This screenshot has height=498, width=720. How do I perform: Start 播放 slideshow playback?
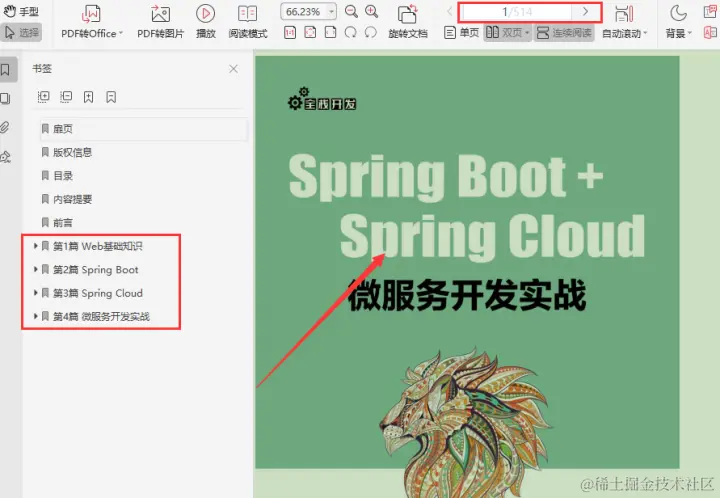point(206,22)
